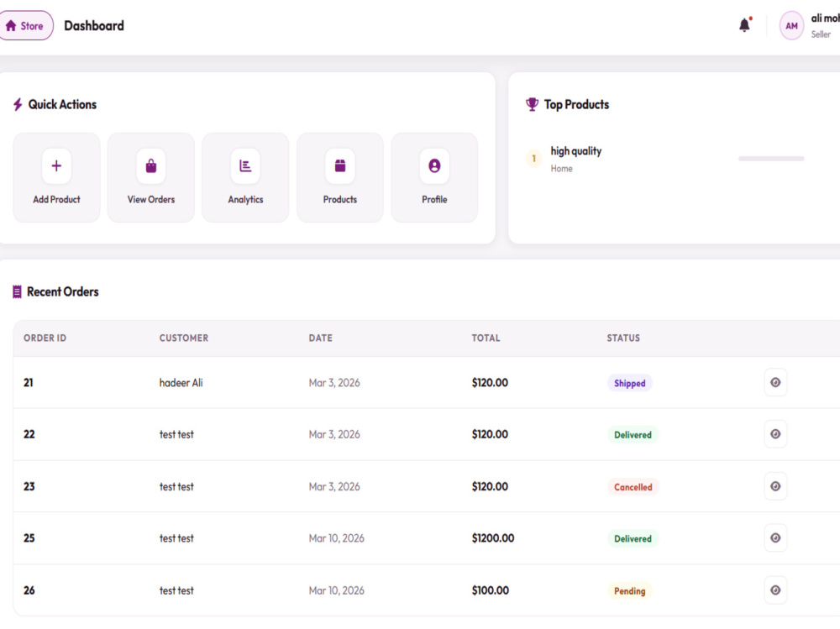This screenshot has width=840, height=629.
Task: Click the ORDER ID column header
Action: point(45,338)
